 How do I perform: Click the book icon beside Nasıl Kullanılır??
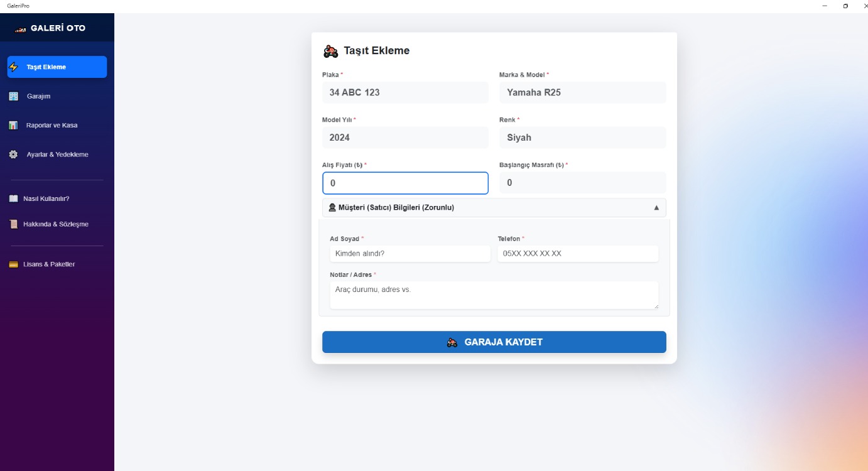click(x=13, y=198)
